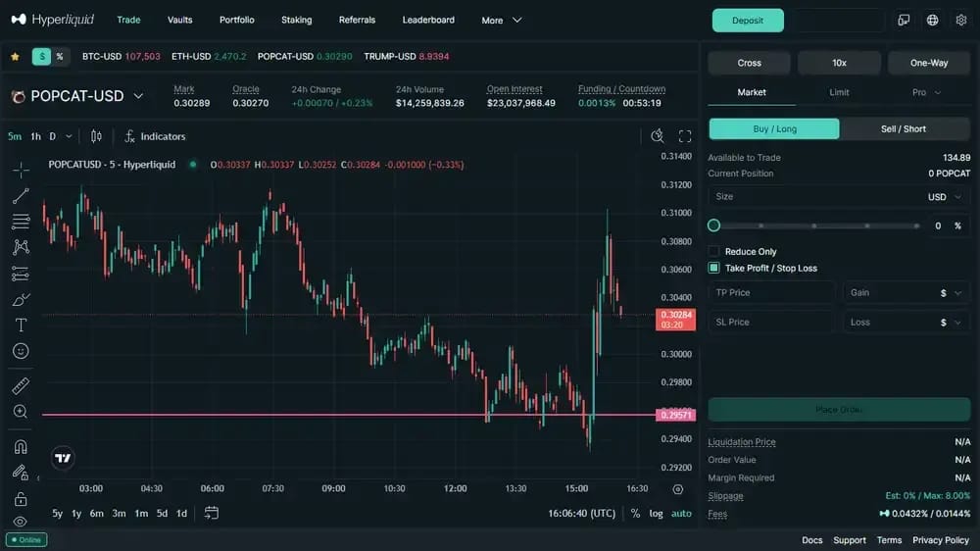The width and height of the screenshot is (980, 551).
Task: Open the Vaults page
Action: coord(180,20)
